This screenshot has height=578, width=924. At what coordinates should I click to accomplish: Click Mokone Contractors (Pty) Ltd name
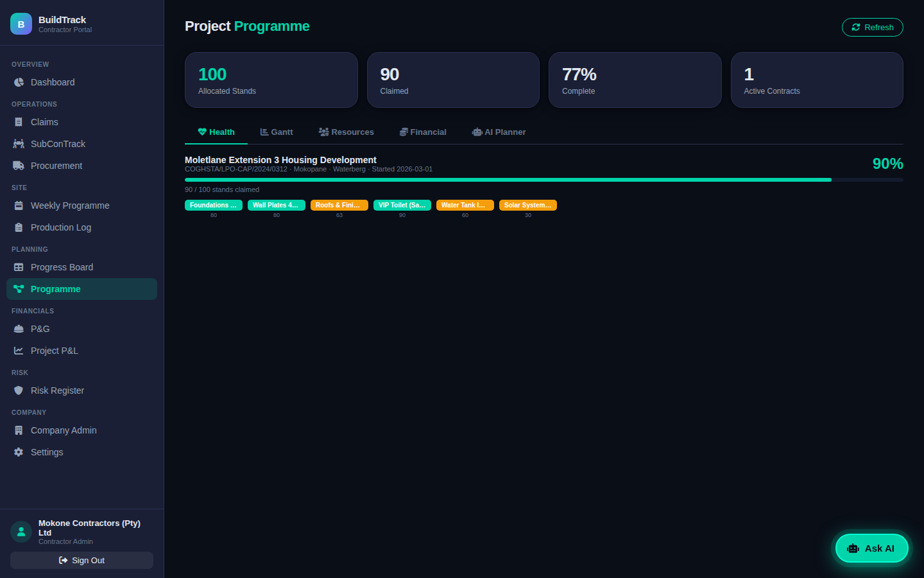pyautogui.click(x=89, y=528)
